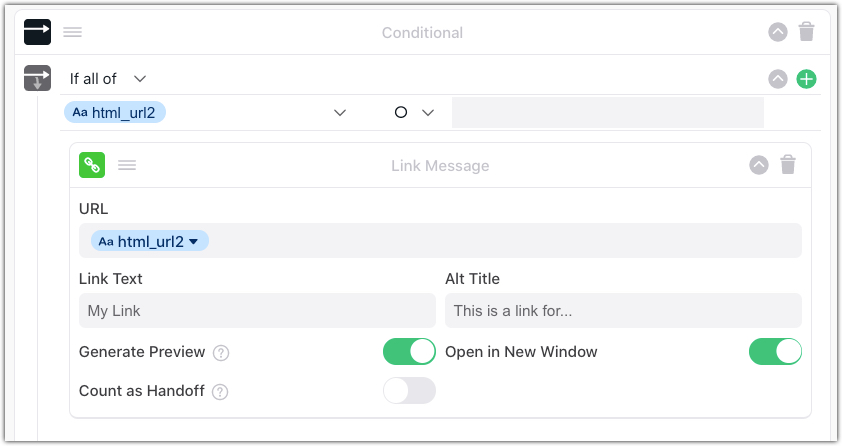
Task: Open the Count as Handoff help tooltip
Action: 220,391
